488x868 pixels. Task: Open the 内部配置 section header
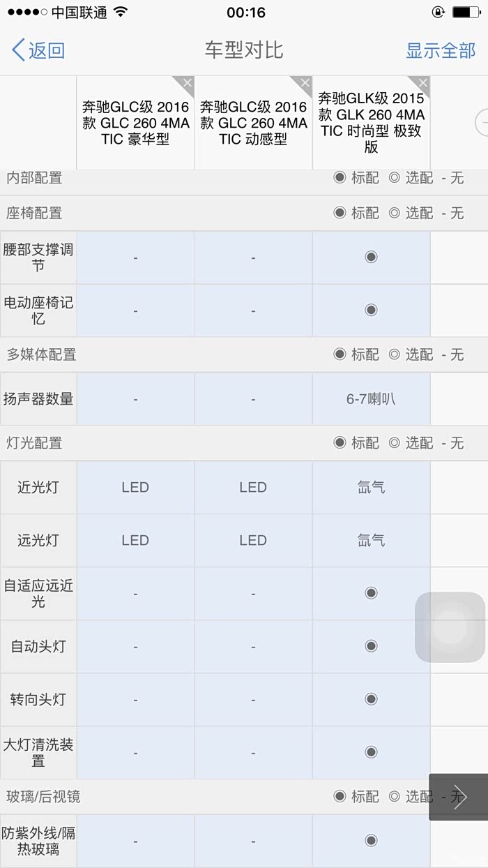pyautogui.click(x=35, y=179)
